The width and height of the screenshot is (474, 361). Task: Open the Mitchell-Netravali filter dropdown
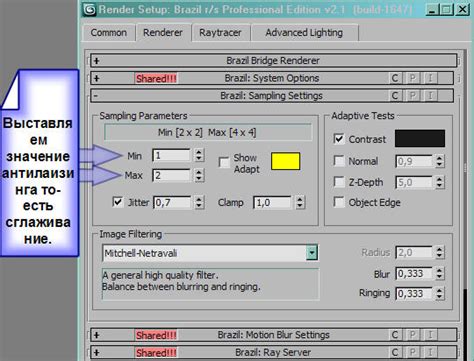click(312, 253)
